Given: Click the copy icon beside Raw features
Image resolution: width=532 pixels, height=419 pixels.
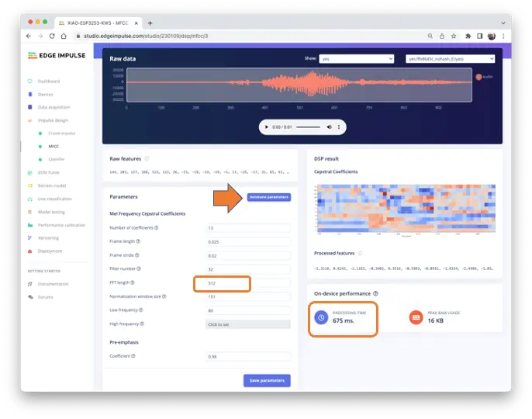Looking at the screenshot, I should pos(147,158).
